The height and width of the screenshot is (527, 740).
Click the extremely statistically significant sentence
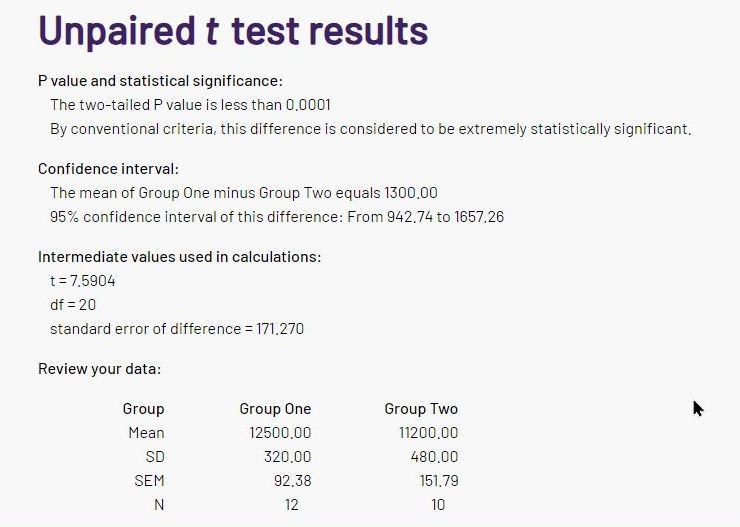tap(370, 128)
